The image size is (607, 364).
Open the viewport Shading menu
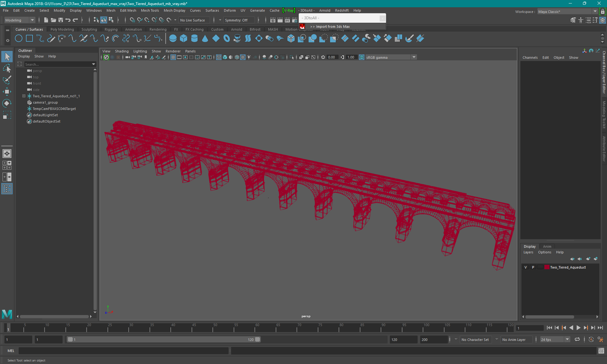pyautogui.click(x=122, y=51)
